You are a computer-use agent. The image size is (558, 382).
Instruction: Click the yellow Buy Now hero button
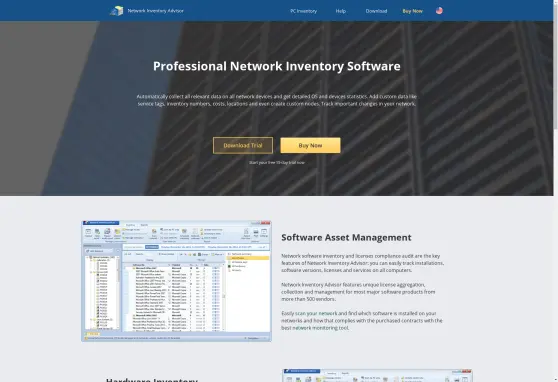310,145
